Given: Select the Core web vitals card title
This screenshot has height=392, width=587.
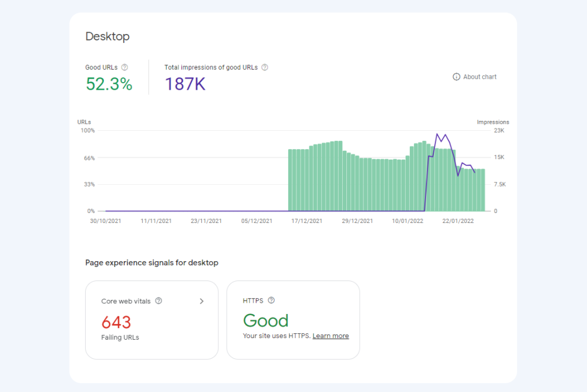Looking at the screenshot, I should click(126, 302).
